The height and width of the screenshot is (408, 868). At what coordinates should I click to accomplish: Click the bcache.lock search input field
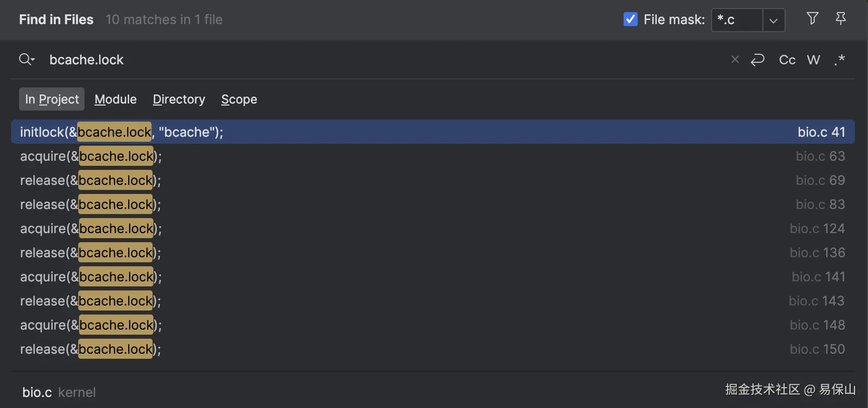point(352,60)
